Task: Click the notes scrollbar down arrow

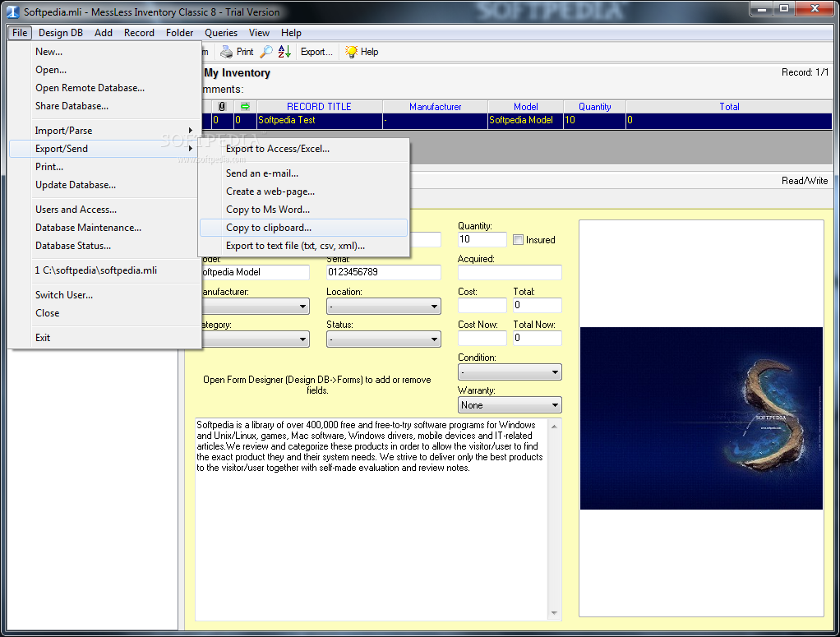Action: pos(555,613)
